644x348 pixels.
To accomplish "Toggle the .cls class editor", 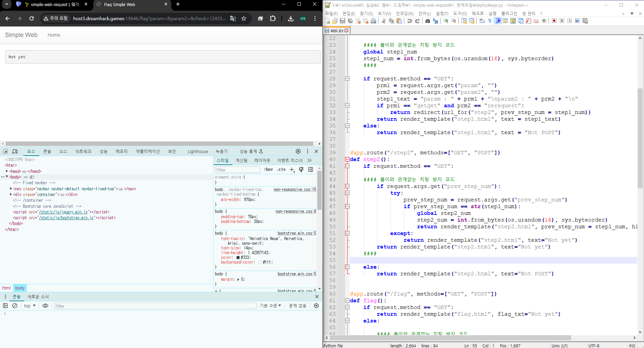I will tap(281, 169).
